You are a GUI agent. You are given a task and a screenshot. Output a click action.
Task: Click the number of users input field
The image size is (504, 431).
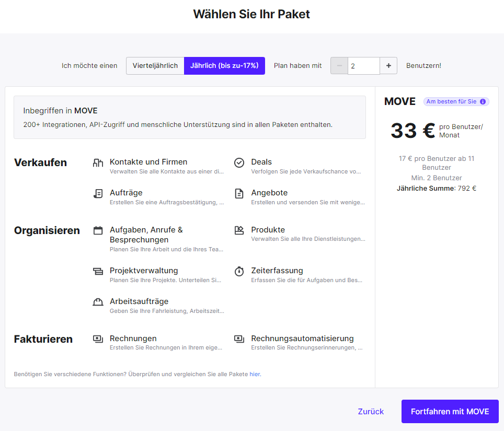click(364, 65)
